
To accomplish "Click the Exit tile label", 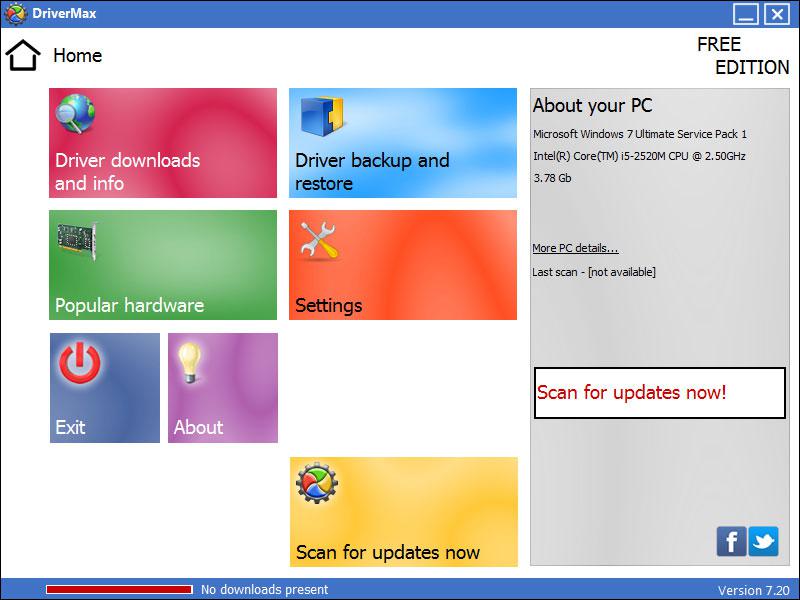I will click(x=70, y=427).
